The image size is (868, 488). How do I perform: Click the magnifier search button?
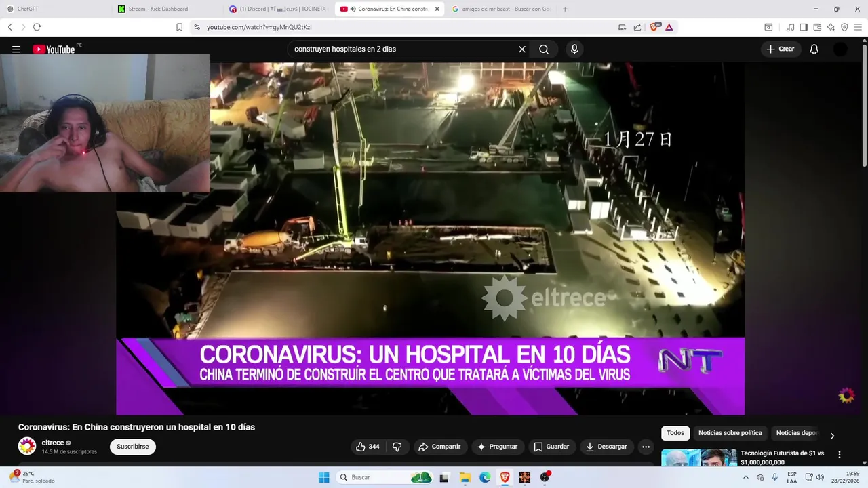544,49
